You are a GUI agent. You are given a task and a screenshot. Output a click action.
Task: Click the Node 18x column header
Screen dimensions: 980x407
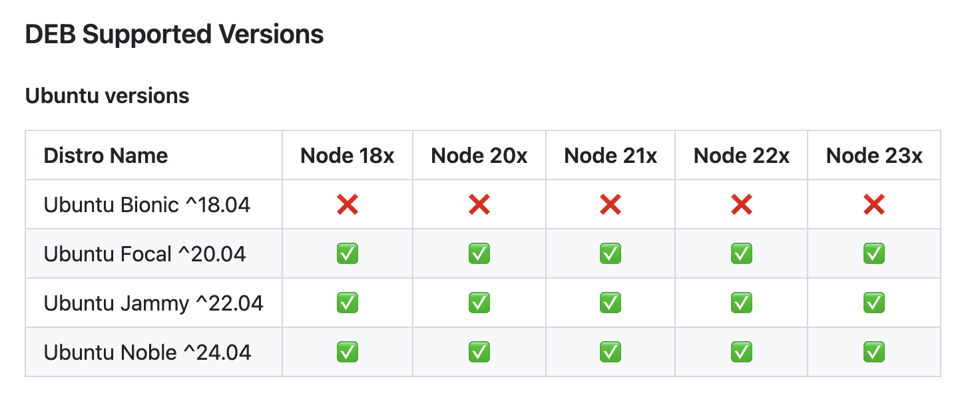pyautogui.click(x=348, y=156)
